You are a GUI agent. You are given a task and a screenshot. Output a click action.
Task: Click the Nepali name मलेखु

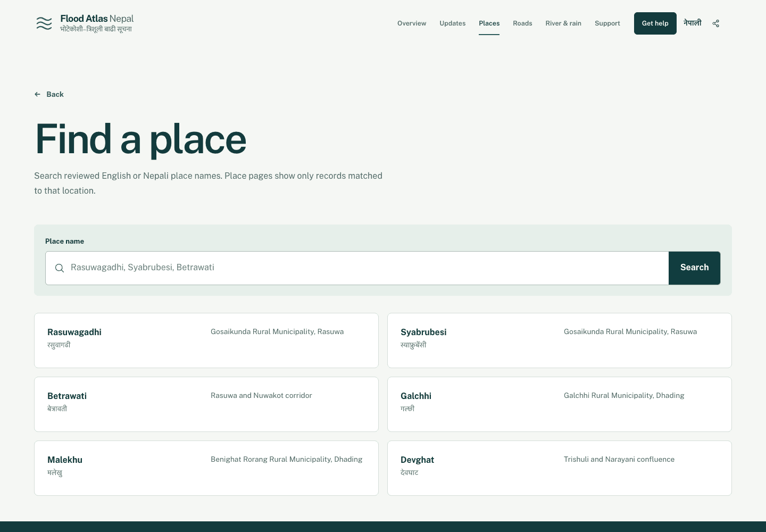click(x=55, y=472)
